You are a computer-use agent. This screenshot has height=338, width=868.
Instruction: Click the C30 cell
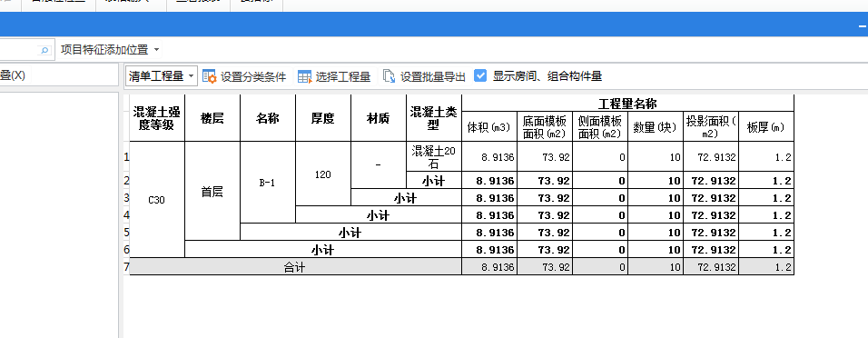(157, 200)
